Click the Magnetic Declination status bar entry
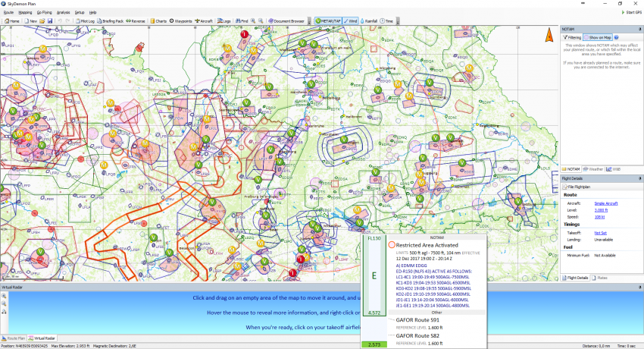644x349 pixels. tap(114, 346)
